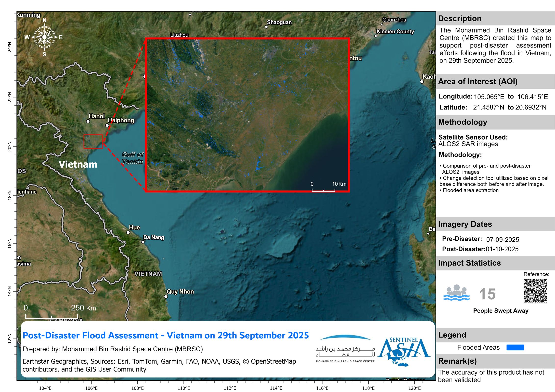555x392 pixels.
Task: Click the Hanoi city marker dot
Action: 88,121
